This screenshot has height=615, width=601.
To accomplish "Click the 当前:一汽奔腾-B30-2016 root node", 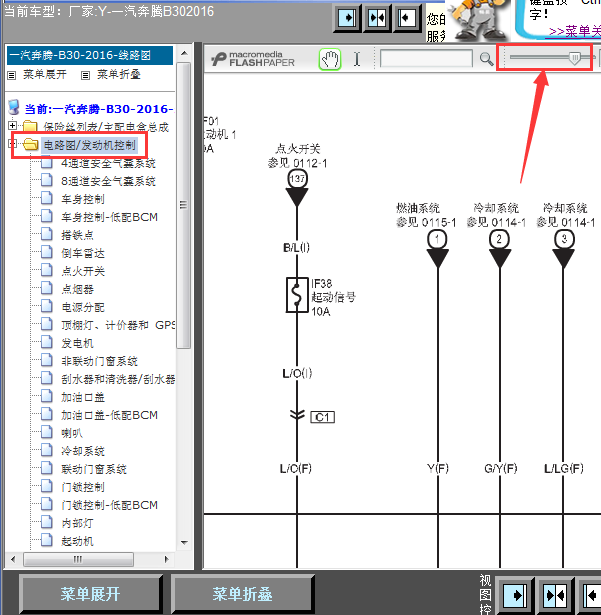I will pos(99,109).
